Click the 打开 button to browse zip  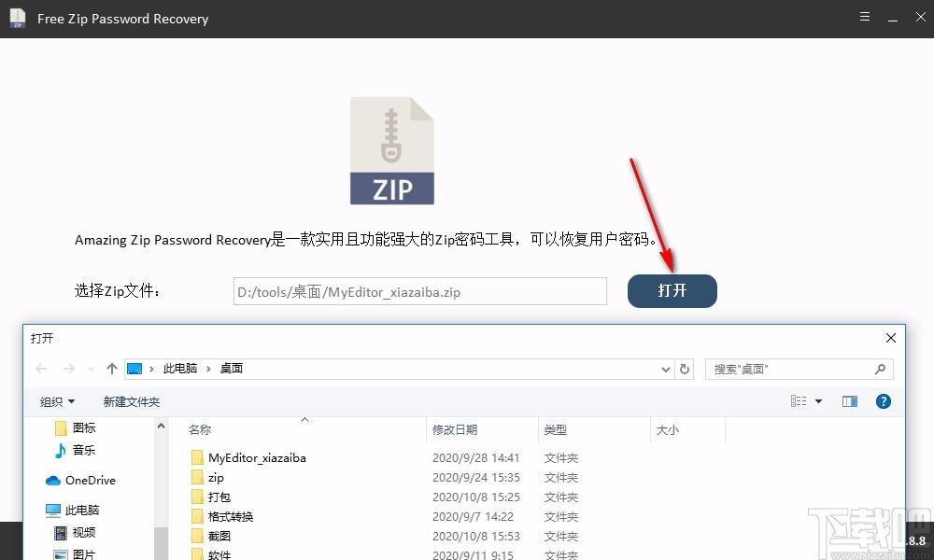[672, 290]
